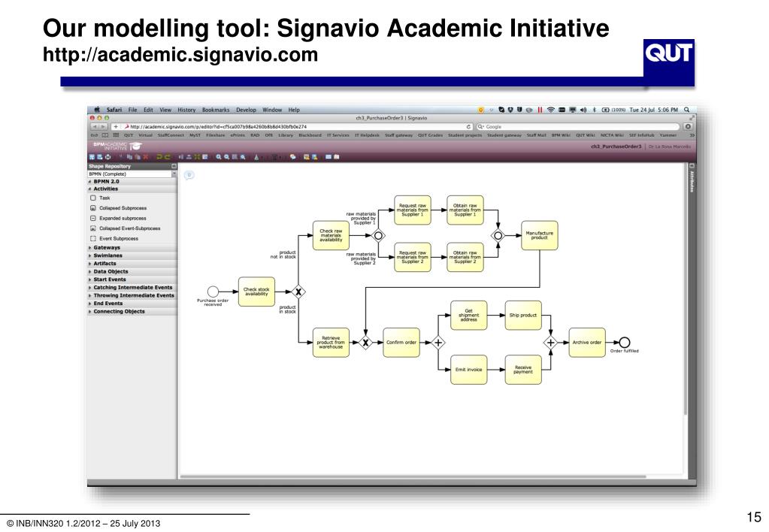Select the Expanded subprocess shape

coord(118,218)
